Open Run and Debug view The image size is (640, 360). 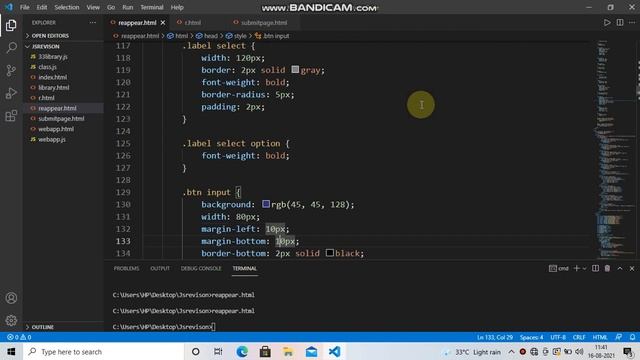click(x=11, y=93)
